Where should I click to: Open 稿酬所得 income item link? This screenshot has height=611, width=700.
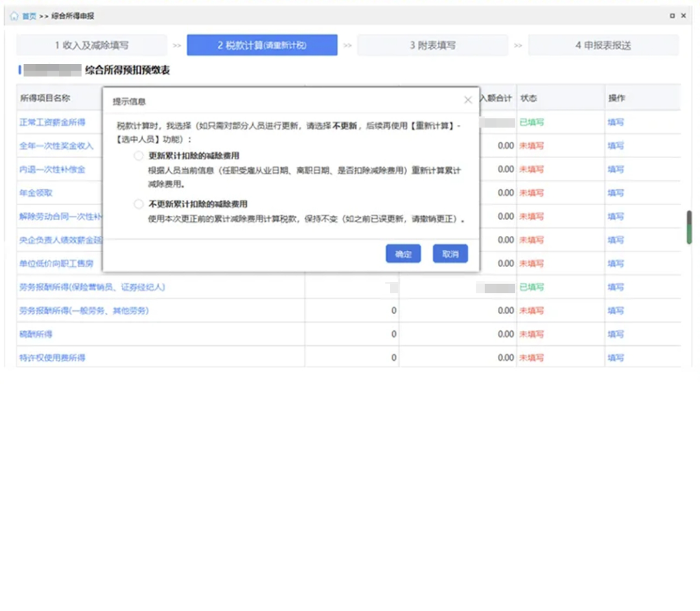pyautogui.click(x=36, y=334)
